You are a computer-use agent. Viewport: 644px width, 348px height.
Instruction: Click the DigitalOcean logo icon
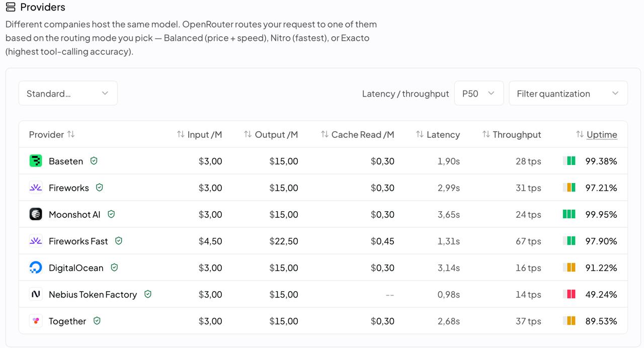coord(36,268)
